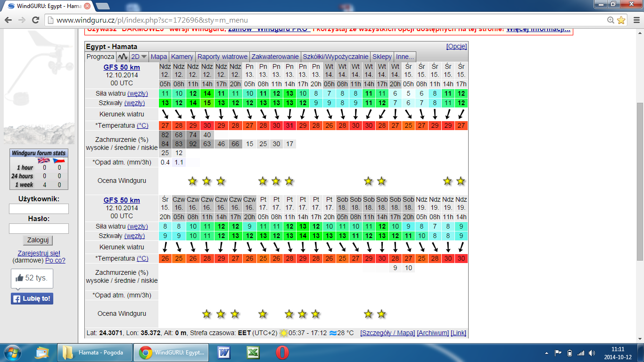Screen dimensions: 644x362
Task: Click the first GFS 50 km link
Action: [x=122, y=67]
